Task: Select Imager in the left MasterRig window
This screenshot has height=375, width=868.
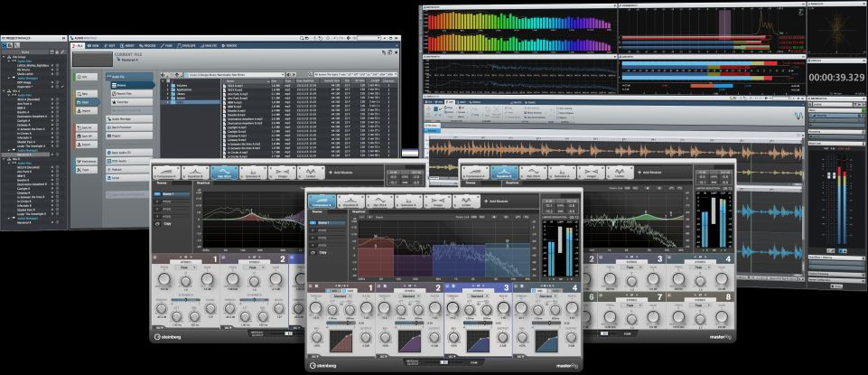Action: pos(282,173)
